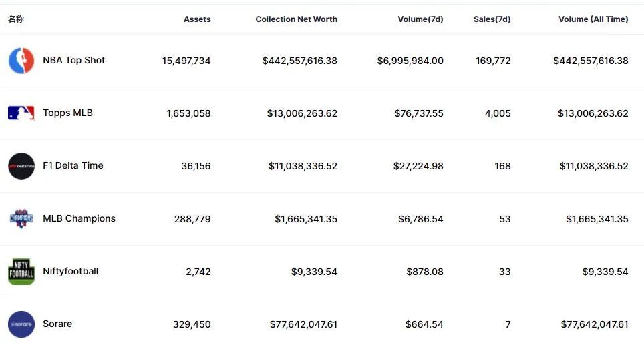
Task: Open the F1 Delta Time collection
Action: click(x=73, y=165)
